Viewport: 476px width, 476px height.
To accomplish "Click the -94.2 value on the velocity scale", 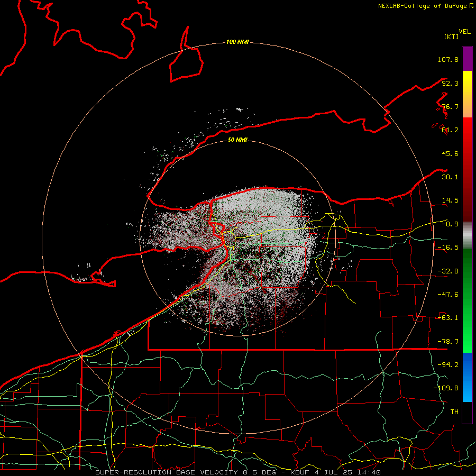I will tap(448, 365).
